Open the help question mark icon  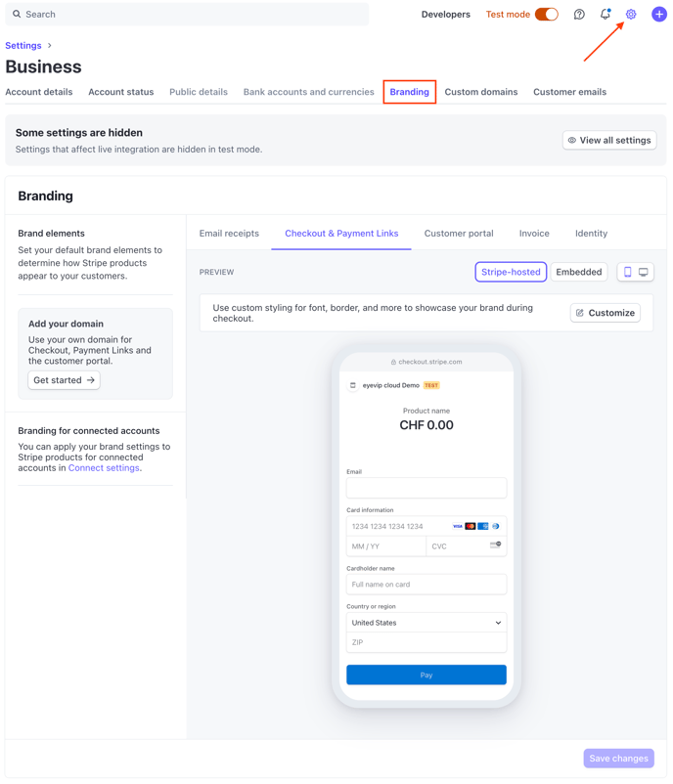579,15
